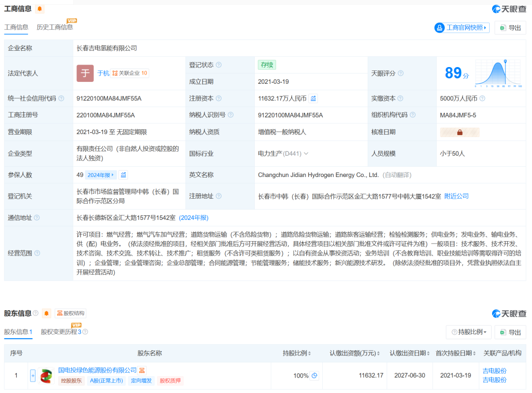The image size is (532, 393).
Task: Open the 工商官网快照 button
Action: 462,28
